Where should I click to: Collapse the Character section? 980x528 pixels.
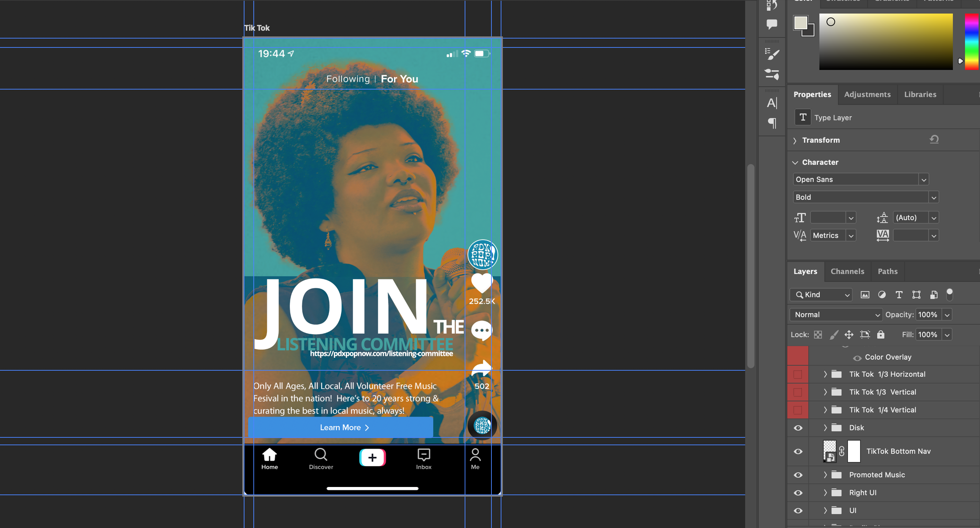(x=795, y=162)
